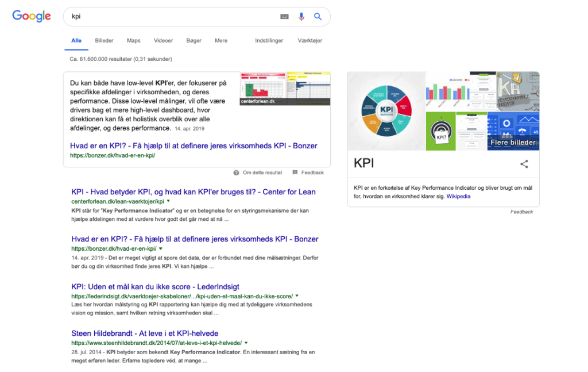Expand arrow beside bonzer.dk result URL
This screenshot has height=372, width=588.
tap(161, 248)
